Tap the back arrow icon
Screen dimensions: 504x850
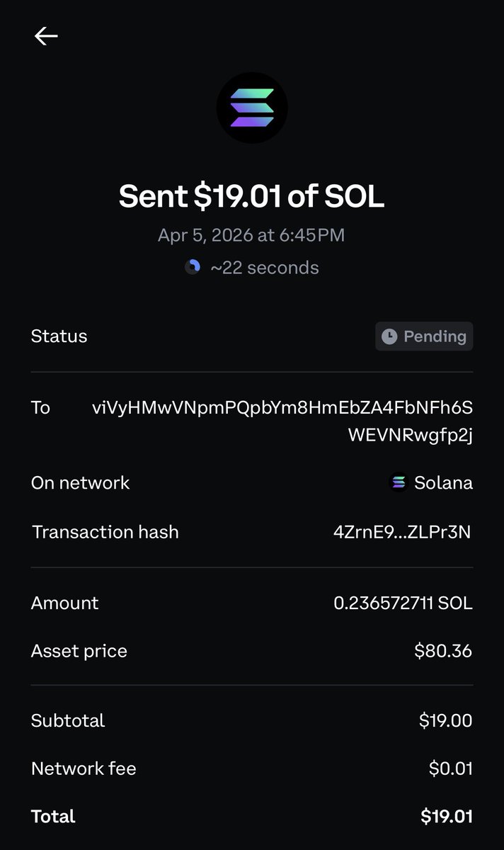click(x=46, y=36)
